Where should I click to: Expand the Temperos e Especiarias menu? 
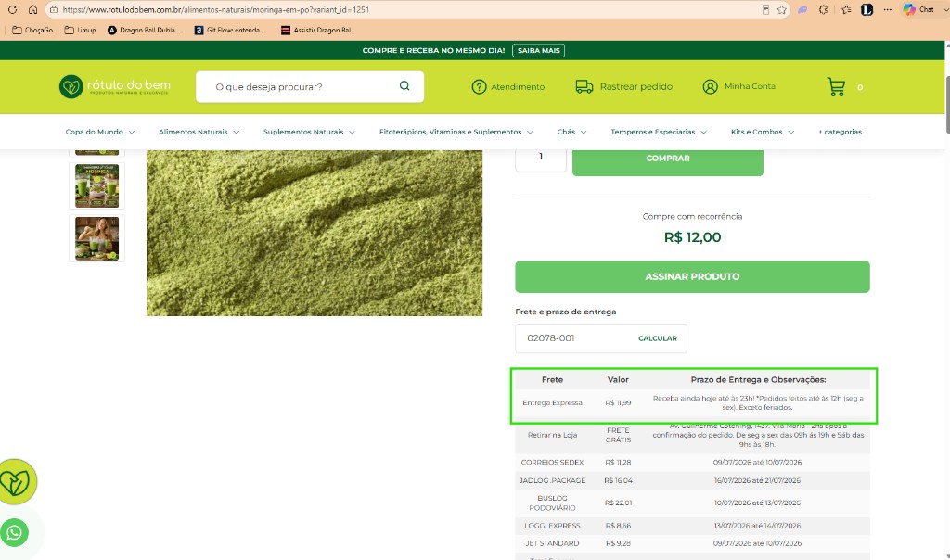pyautogui.click(x=659, y=132)
